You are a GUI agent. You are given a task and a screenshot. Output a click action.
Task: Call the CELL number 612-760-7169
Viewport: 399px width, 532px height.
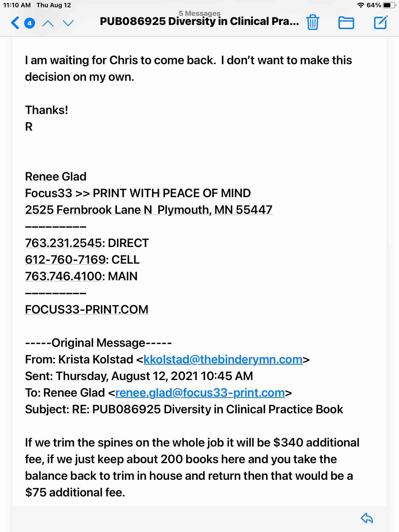pyautogui.click(x=65, y=260)
